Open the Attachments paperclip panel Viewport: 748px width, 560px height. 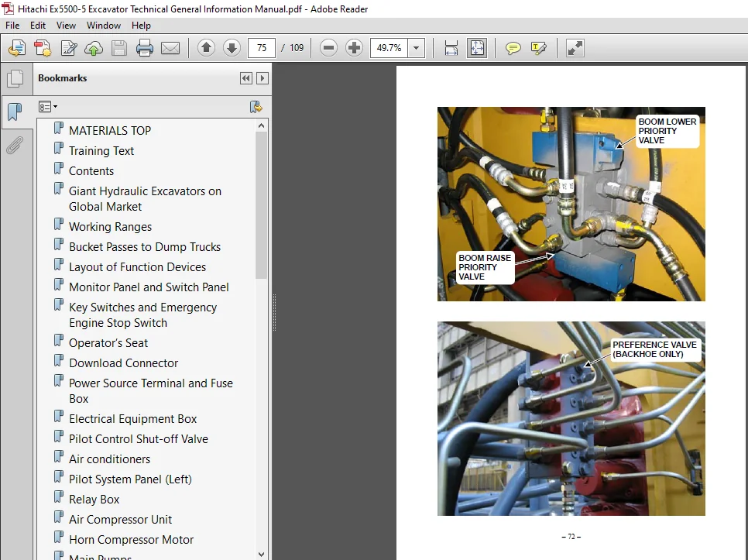(15, 146)
